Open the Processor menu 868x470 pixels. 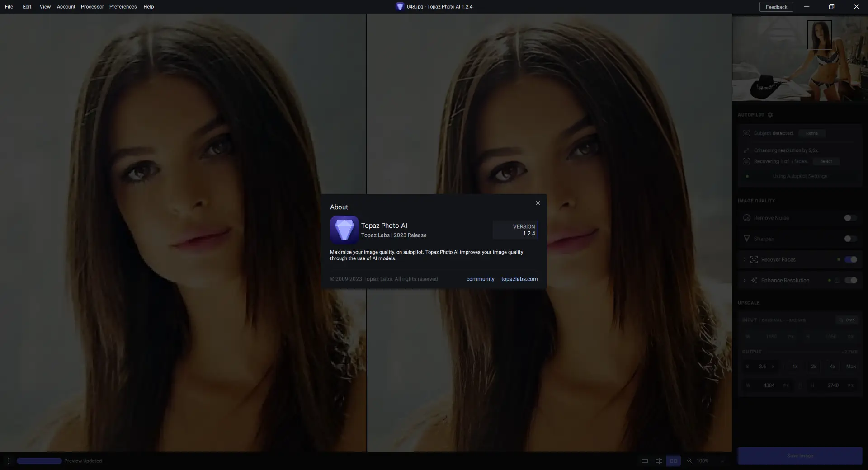92,6
